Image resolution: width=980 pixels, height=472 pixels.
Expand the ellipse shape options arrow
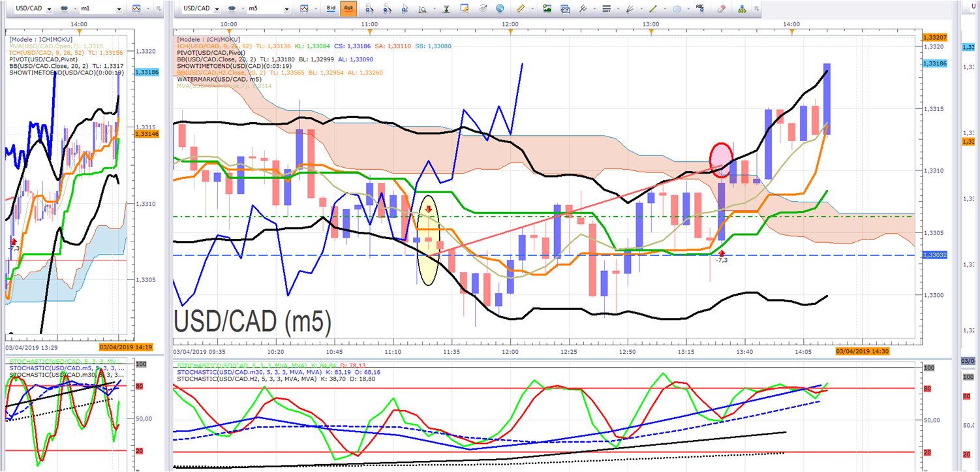688,9
